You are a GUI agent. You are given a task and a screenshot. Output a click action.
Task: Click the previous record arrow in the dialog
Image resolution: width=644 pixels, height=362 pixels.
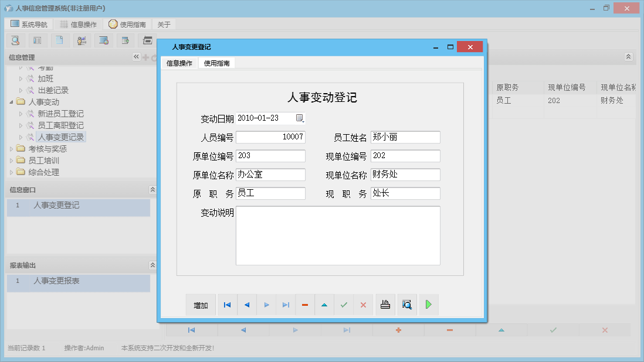click(246, 305)
